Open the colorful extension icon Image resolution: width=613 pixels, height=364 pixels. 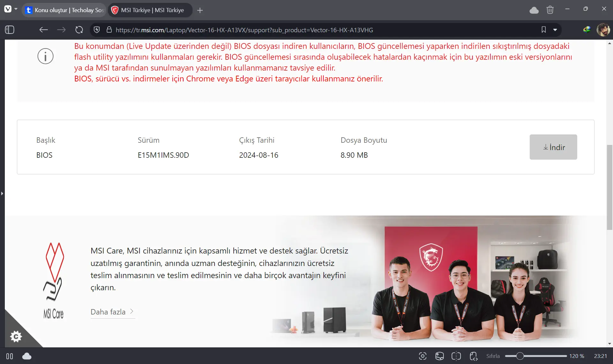pyautogui.click(x=587, y=30)
